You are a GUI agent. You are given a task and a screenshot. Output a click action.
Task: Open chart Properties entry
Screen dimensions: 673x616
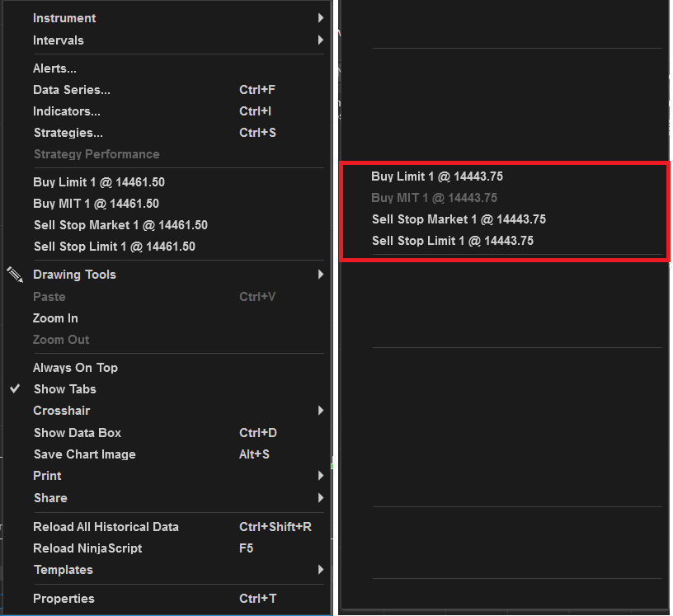coord(64,599)
